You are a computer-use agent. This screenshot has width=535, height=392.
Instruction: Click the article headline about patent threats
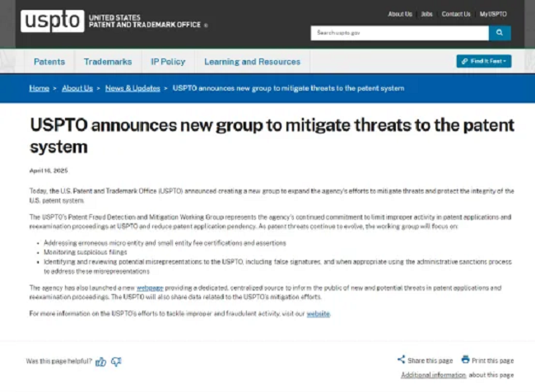(x=272, y=136)
